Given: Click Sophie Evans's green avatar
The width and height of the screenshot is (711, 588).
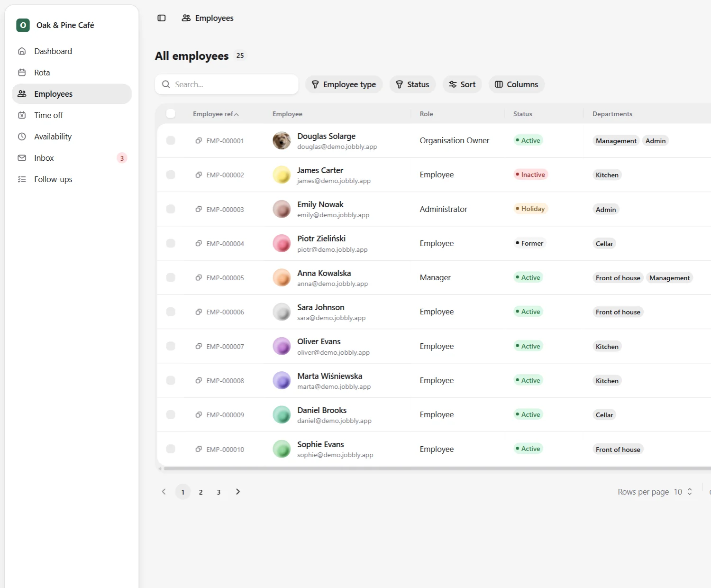Looking at the screenshot, I should pos(282,449).
